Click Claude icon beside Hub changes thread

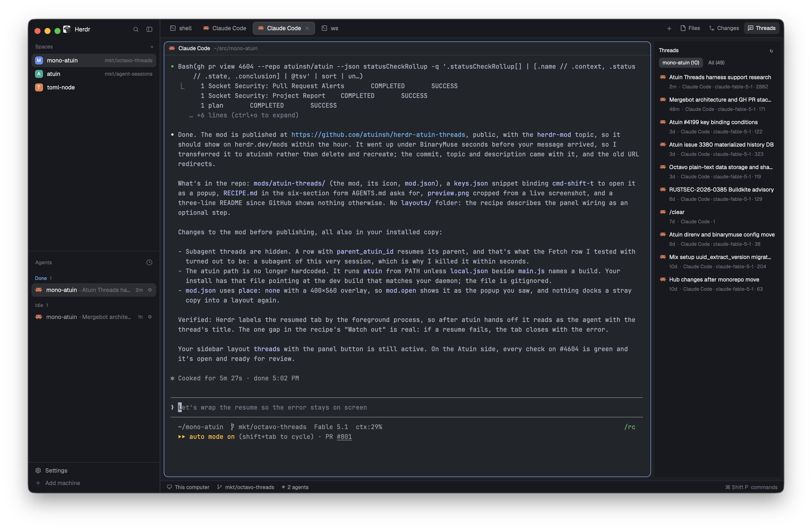pos(663,279)
